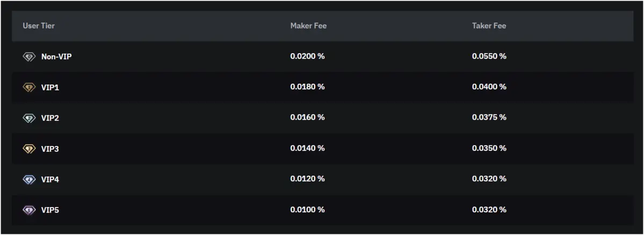This screenshot has height=235, width=644.
Task: Click the VIP1 bronze diamond icon
Action: [x=29, y=87]
